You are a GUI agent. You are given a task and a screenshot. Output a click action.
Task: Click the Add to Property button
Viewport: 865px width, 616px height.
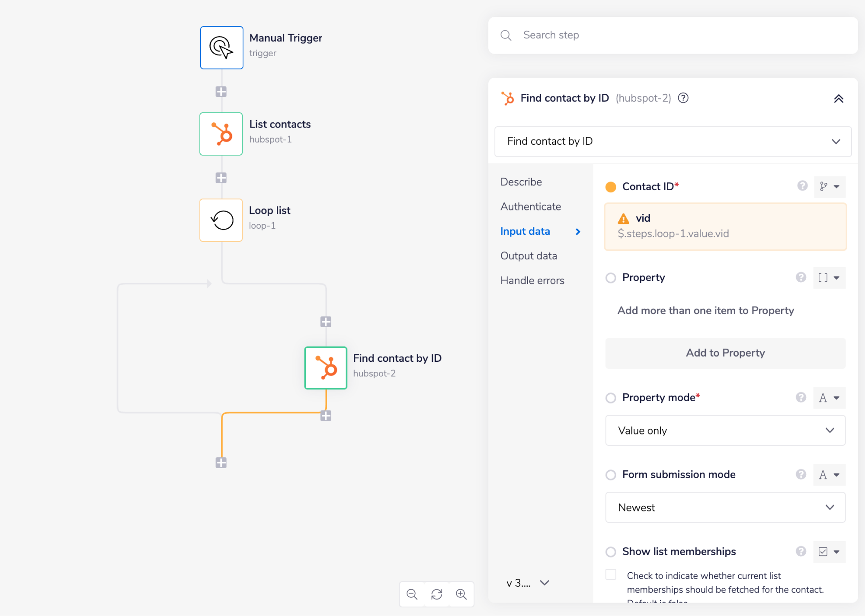click(725, 353)
